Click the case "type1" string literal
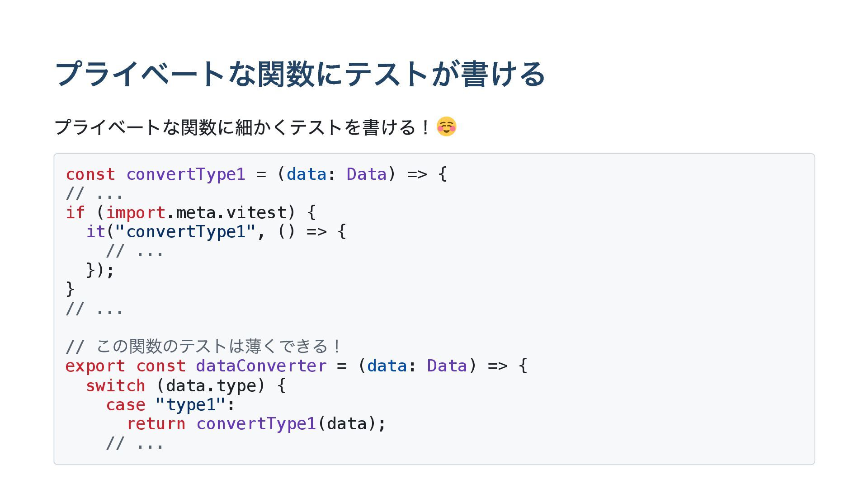Screen dimensions: 868x488 [x=190, y=405]
